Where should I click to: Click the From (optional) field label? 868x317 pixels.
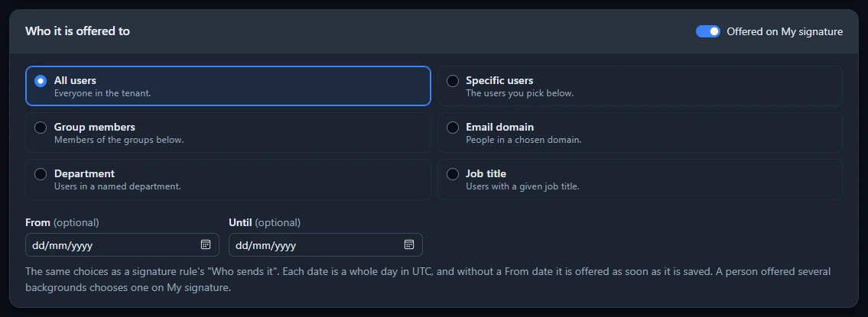pyautogui.click(x=62, y=222)
